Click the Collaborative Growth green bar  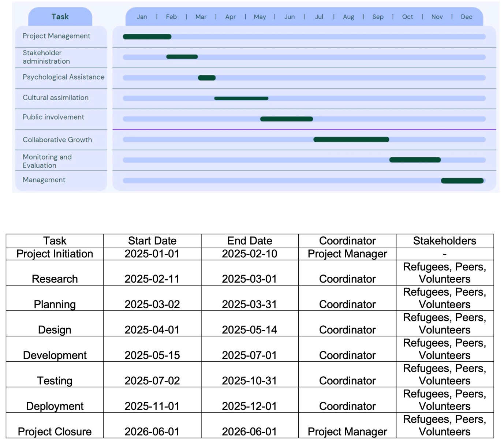point(351,139)
